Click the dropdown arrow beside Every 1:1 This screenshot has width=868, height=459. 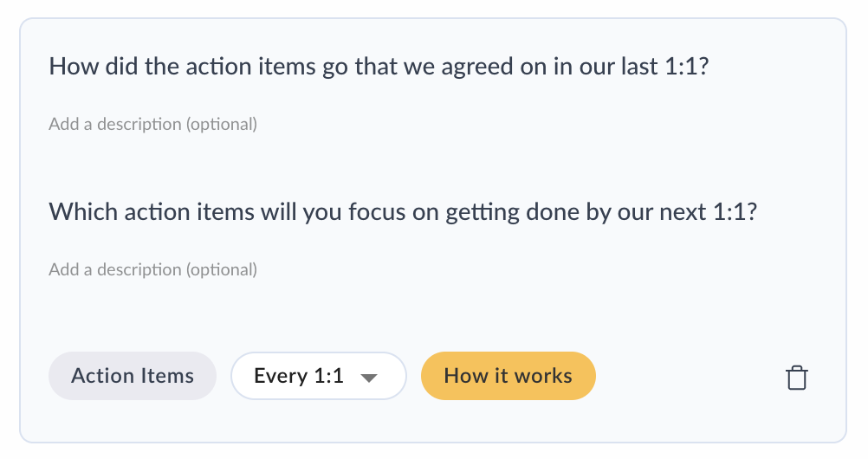click(369, 377)
